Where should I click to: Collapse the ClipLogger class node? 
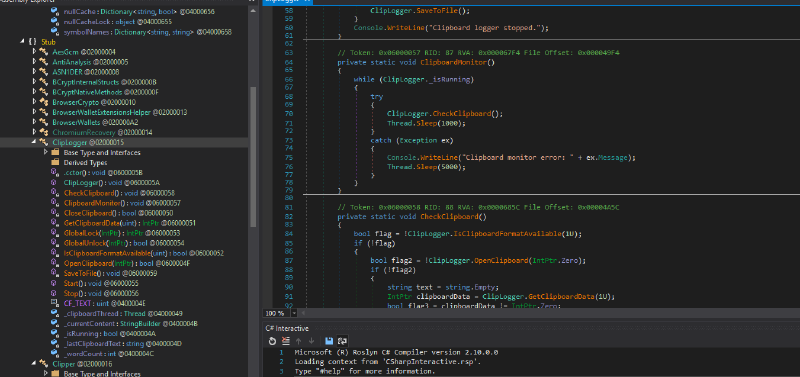click(x=34, y=142)
